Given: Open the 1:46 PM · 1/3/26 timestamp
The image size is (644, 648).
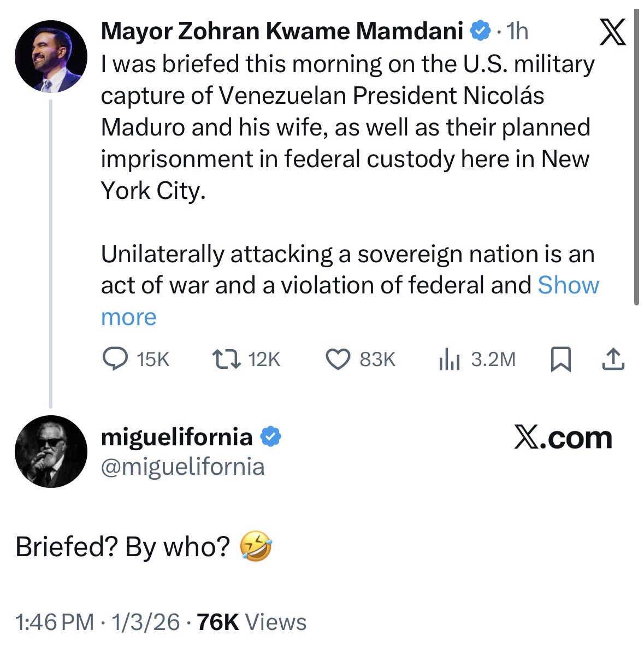Looking at the screenshot, I should [98, 622].
